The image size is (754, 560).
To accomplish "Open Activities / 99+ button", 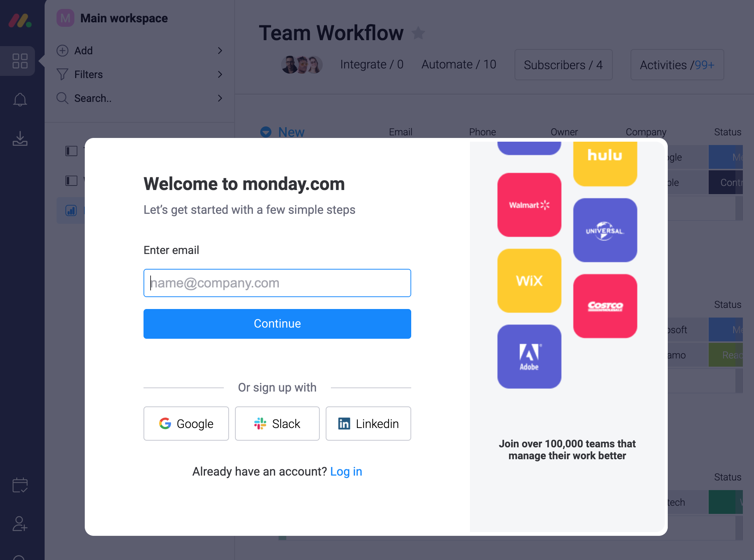I will click(677, 65).
